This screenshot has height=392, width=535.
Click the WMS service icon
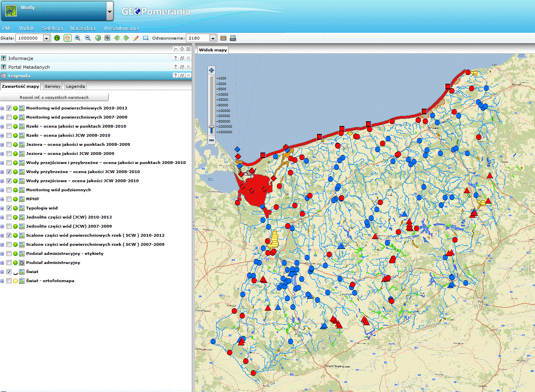pos(233,38)
